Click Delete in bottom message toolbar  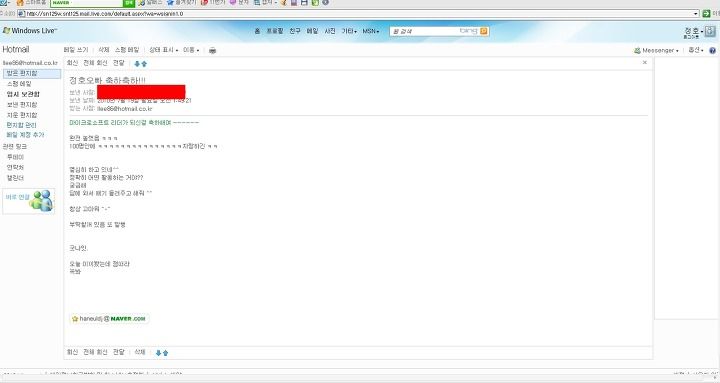point(140,352)
